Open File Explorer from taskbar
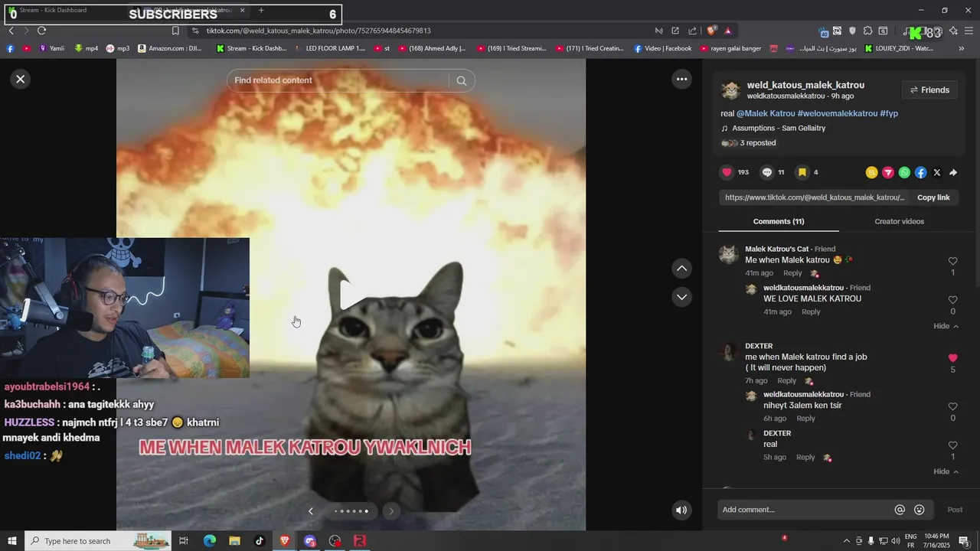Screen dimensions: 980x551 (234, 541)
